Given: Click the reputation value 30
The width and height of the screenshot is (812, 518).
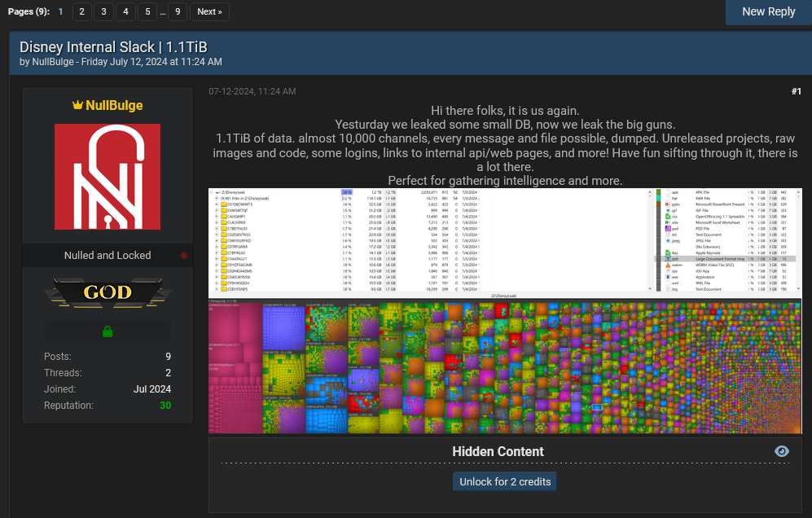Looking at the screenshot, I should point(165,406).
